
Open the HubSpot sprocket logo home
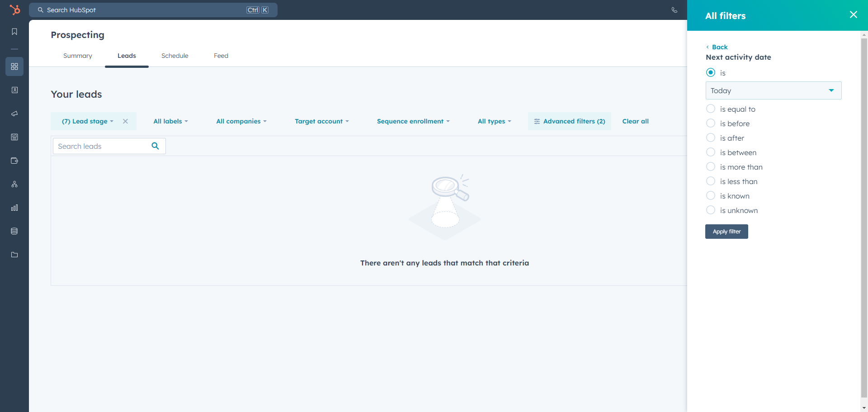click(14, 9)
